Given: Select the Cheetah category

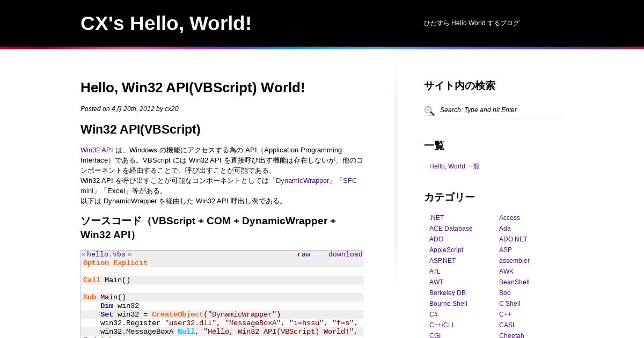Looking at the screenshot, I should tap(511, 336).
